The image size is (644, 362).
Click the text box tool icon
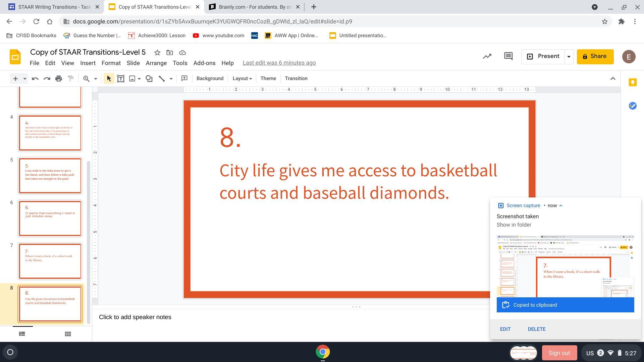pyautogui.click(x=121, y=78)
